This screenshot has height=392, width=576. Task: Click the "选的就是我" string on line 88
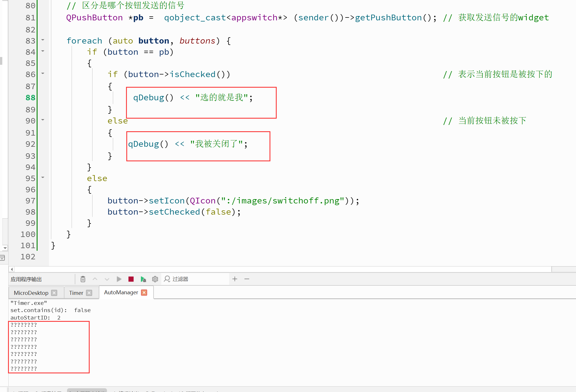[x=221, y=98]
